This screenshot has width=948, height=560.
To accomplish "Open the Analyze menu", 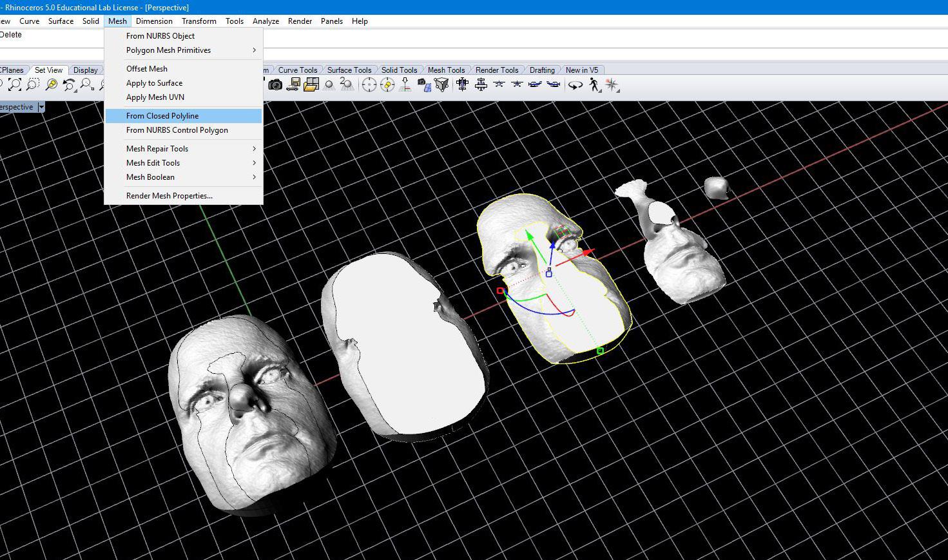I will pyautogui.click(x=266, y=21).
